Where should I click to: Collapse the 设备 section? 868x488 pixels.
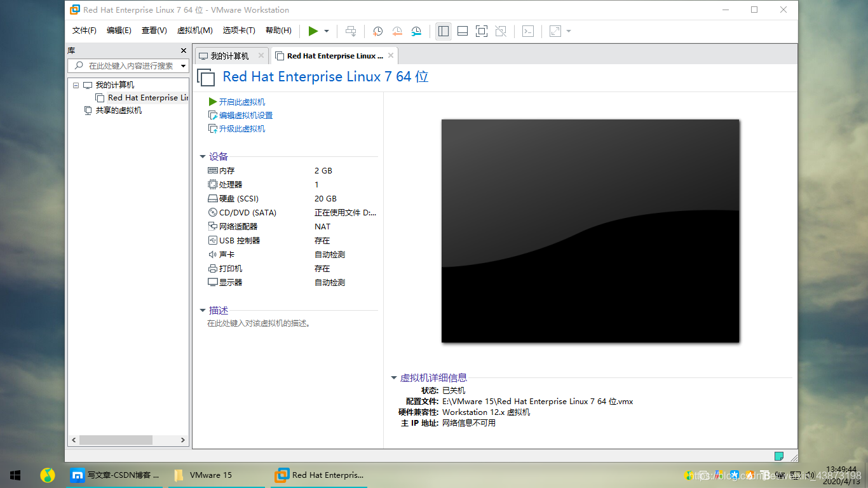click(203, 157)
